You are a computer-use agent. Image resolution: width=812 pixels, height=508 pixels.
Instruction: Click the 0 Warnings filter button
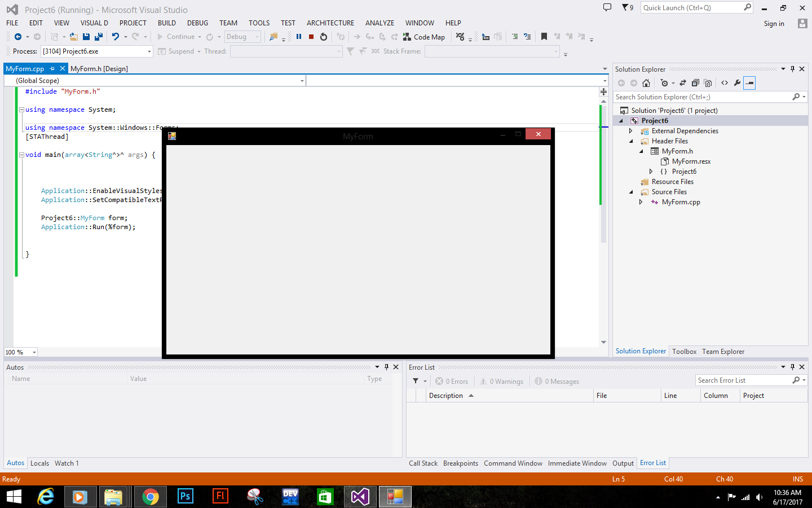(501, 381)
